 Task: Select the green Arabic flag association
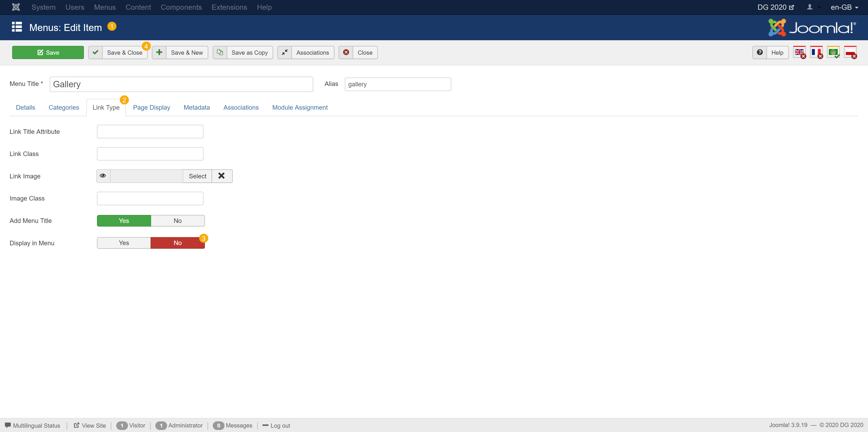tap(833, 53)
